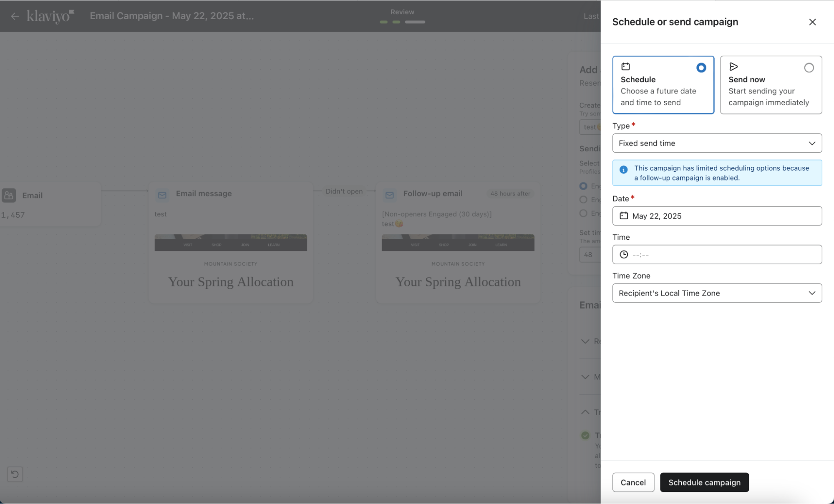This screenshot has height=504, width=834.
Task: Close the Schedule or send campaign panel
Action: tap(812, 22)
